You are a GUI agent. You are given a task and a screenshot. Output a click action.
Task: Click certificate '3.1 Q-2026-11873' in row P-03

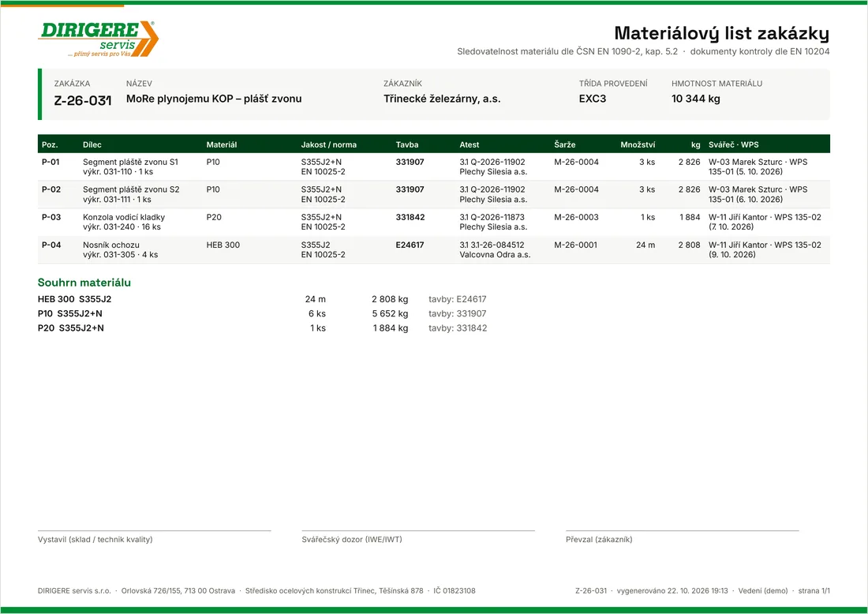click(x=492, y=217)
